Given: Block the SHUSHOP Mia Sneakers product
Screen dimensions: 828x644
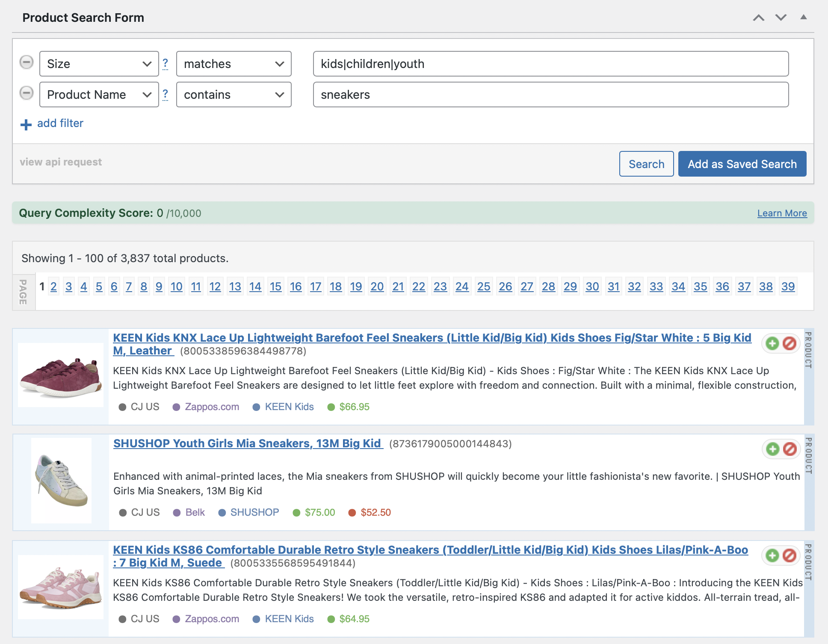Looking at the screenshot, I should pyautogui.click(x=790, y=449).
